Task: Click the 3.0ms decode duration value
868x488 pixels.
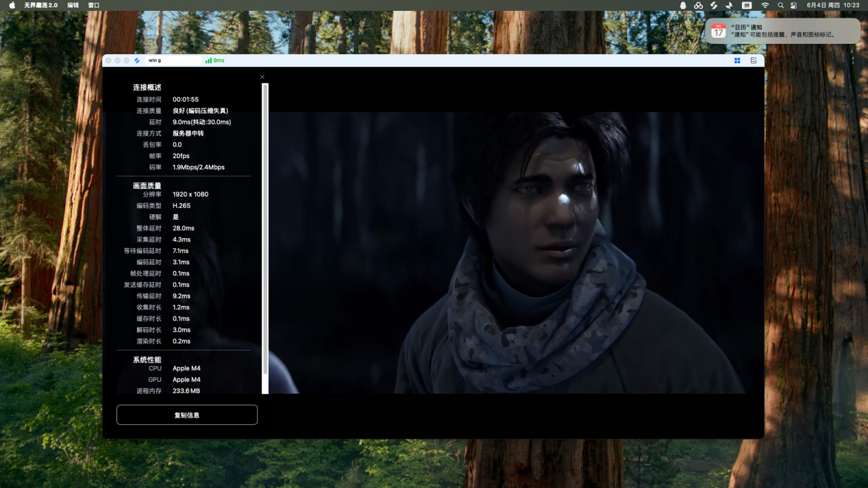Action: tap(182, 330)
